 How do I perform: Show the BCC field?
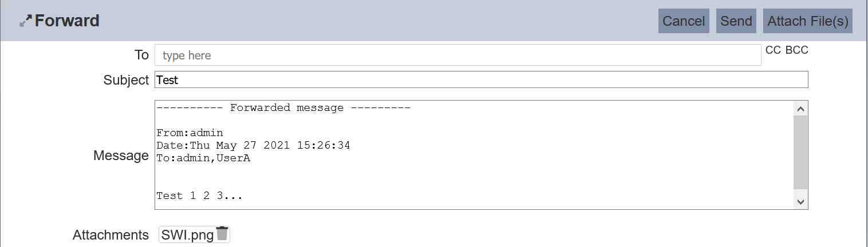tap(796, 50)
